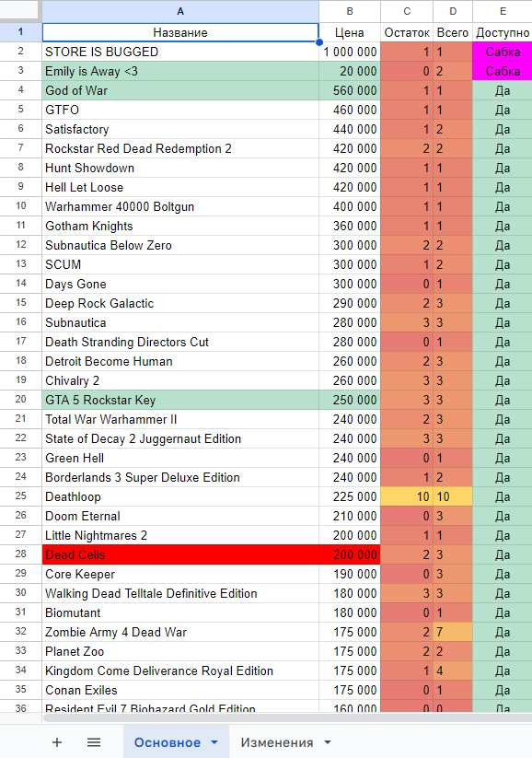This screenshot has width=532, height=758.
Task: Click the red Dead Cells cell
Action: tap(180, 554)
